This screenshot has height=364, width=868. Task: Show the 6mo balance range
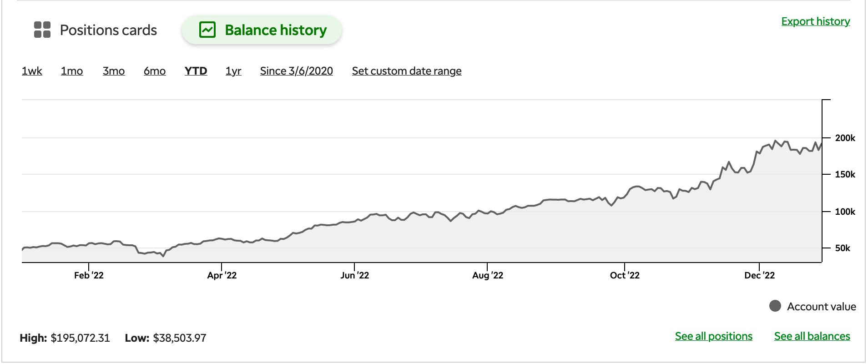point(155,71)
